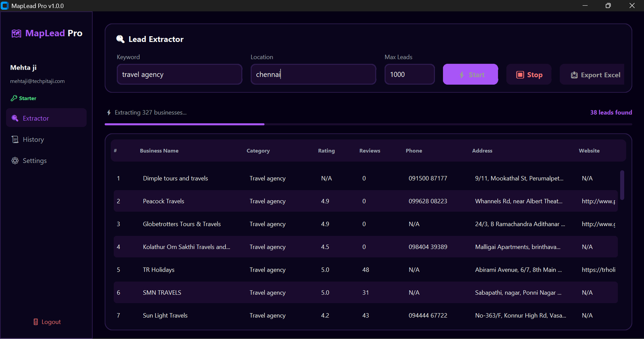This screenshot has height=339, width=644.
Task: Click the Extractor sidebar search icon
Action: click(15, 118)
